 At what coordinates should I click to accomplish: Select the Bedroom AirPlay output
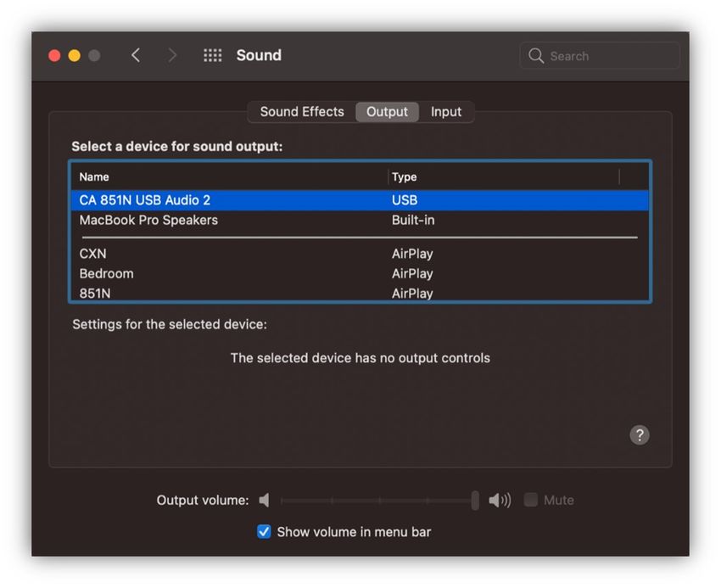click(106, 274)
